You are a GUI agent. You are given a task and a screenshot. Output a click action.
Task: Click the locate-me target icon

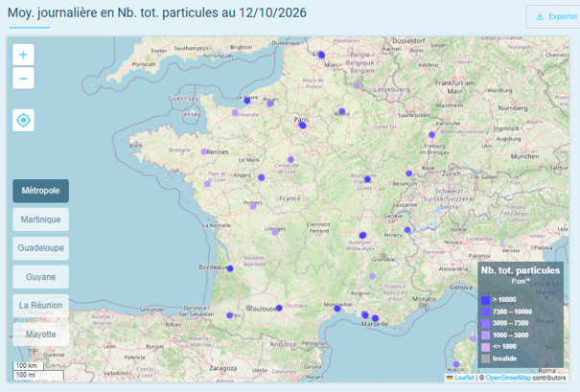click(x=23, y=120)
